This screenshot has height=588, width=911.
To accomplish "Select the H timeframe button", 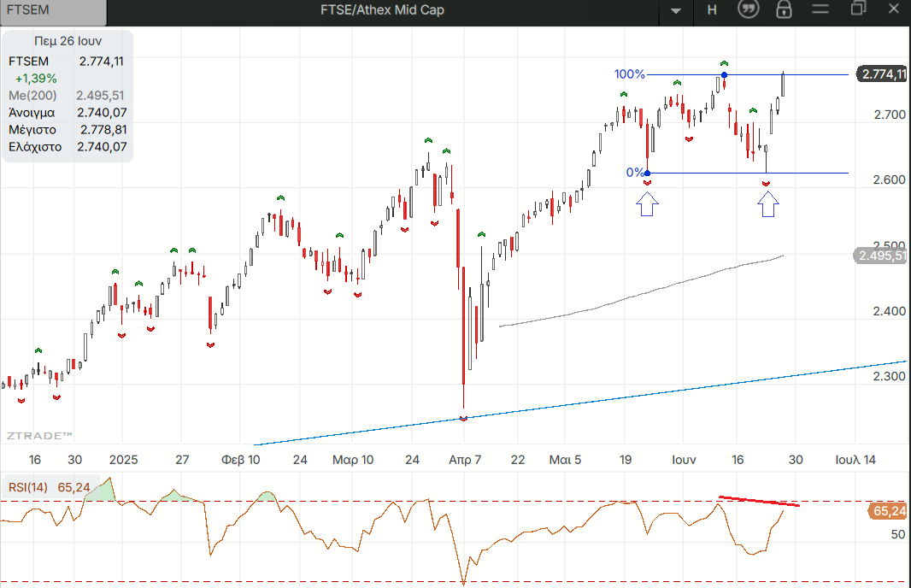I will [x=712, y=10].
